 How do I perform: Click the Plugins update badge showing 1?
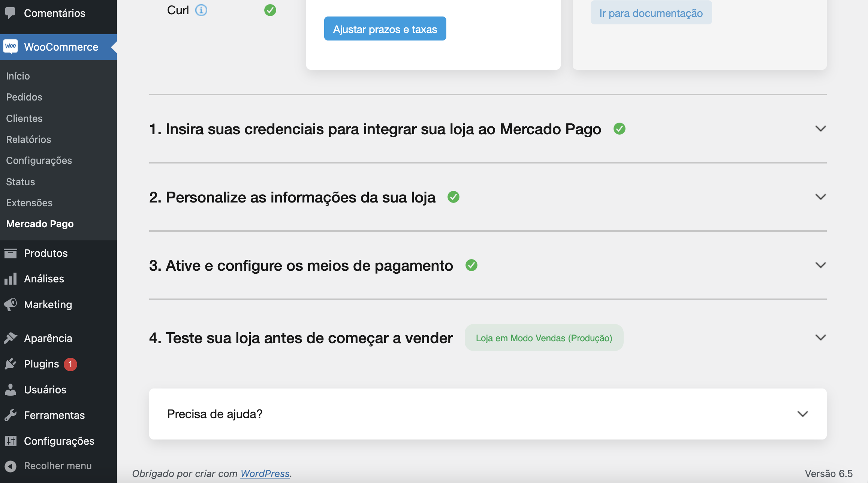70,364
